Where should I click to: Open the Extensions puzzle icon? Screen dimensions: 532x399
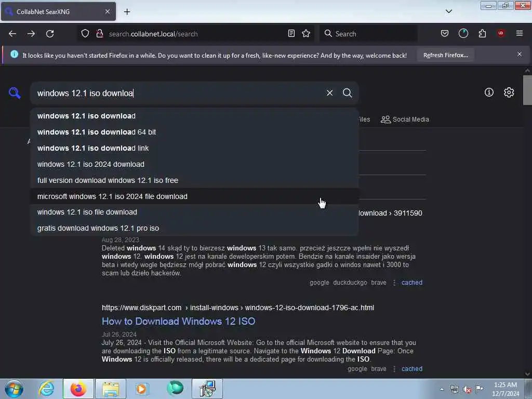coord(482,34)
